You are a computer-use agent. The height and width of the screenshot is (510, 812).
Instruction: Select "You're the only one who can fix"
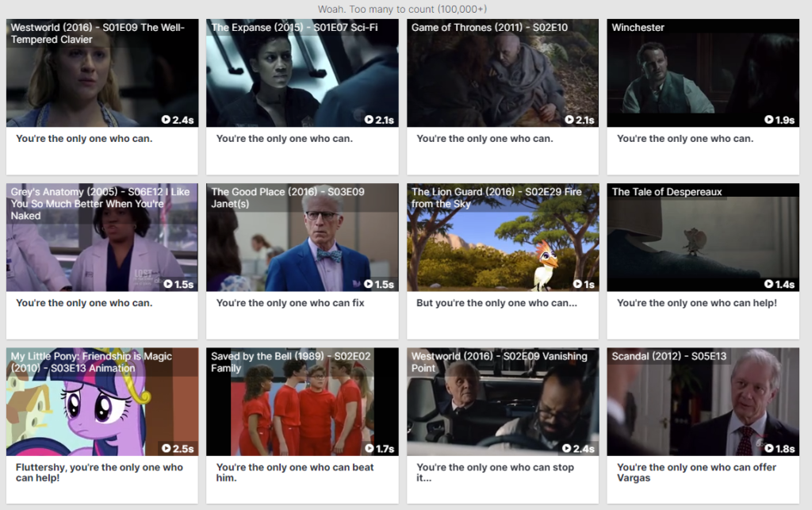(290, 303)
